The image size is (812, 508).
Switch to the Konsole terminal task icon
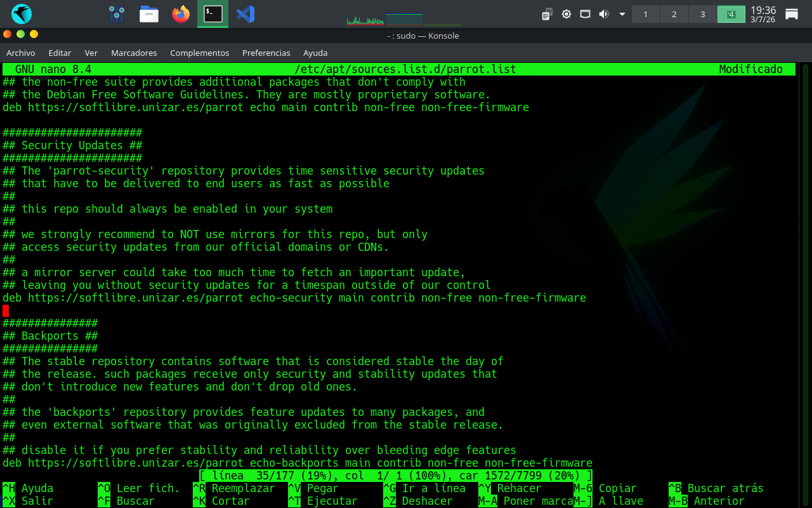[213, 13]
